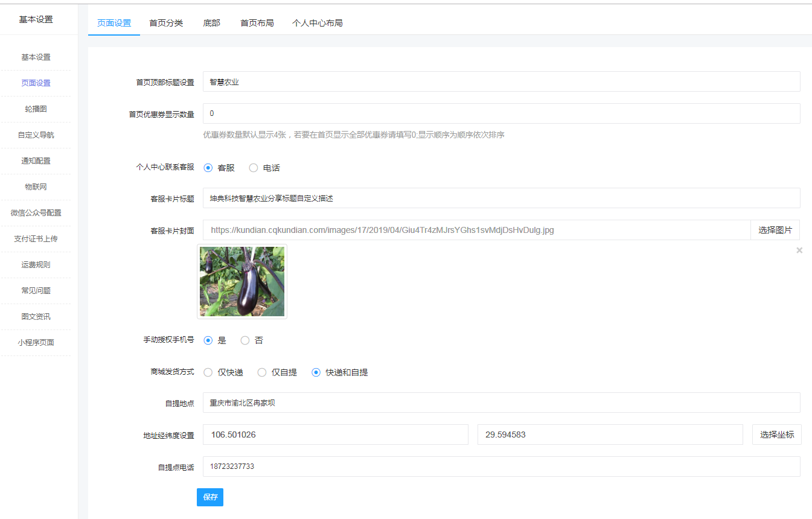Go to 轮播图 sidebar item

(36, 109)
